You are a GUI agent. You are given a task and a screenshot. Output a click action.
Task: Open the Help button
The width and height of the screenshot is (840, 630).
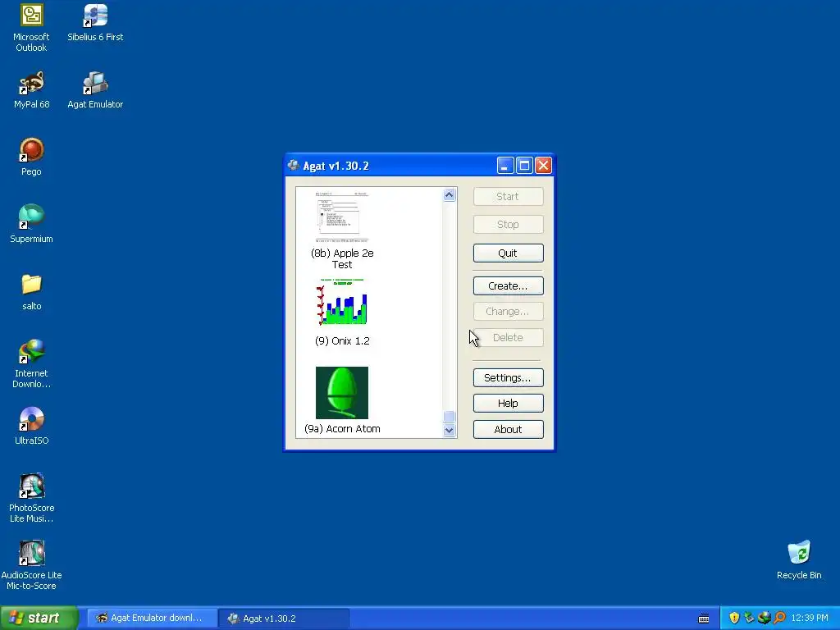click(x=508, y=404)
